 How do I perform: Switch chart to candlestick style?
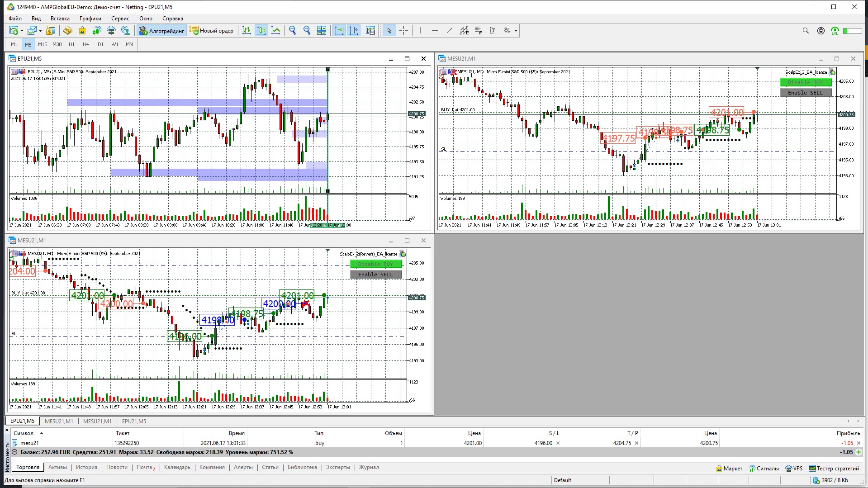[x=261, y=31]
